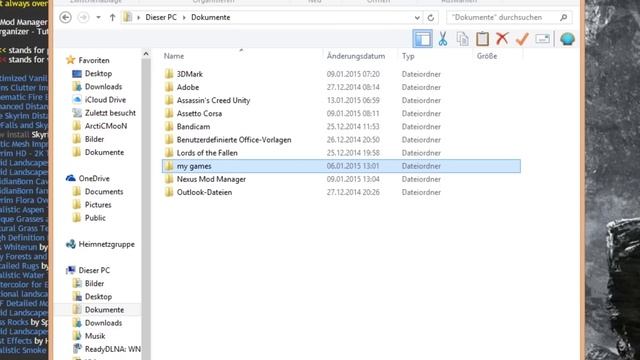Open the recent locations dropdown arrow

[98, 18]
